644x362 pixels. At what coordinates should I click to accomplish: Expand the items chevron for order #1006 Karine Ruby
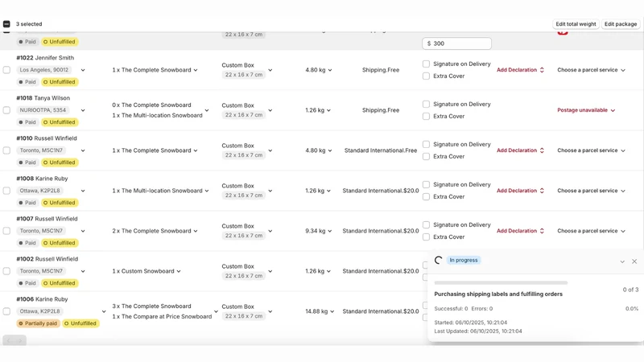tap(216, 311)
